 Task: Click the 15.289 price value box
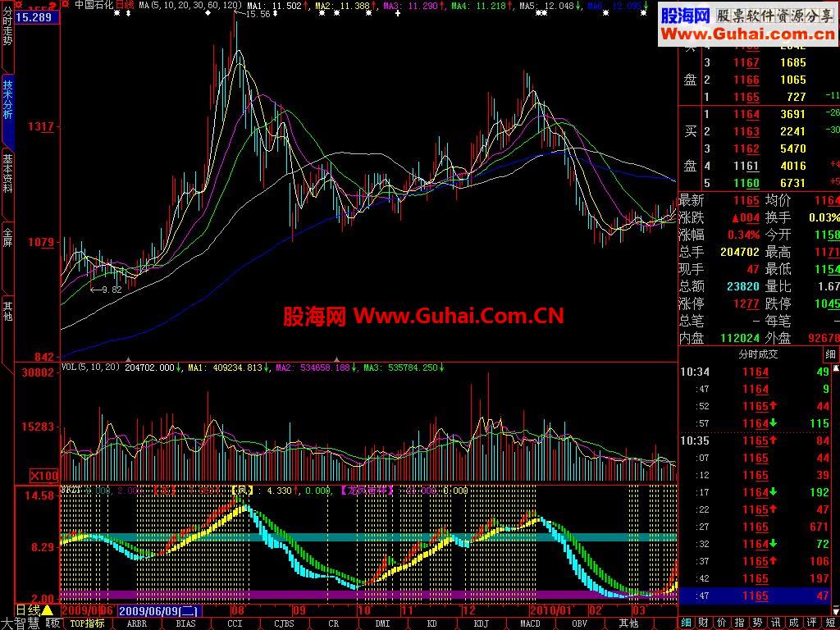[37, 17]
